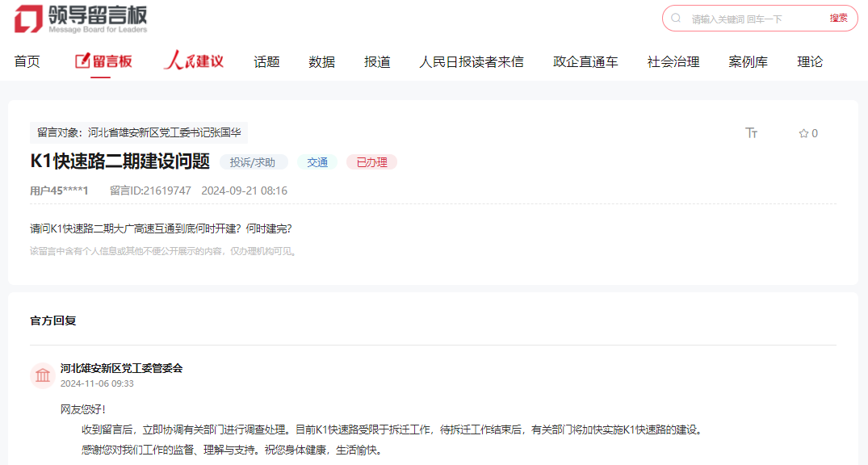Image resolution: width=868 pixels, height=465 pixels.
Task: Select the 理论 menu item
Action: (x=810, y=61)
